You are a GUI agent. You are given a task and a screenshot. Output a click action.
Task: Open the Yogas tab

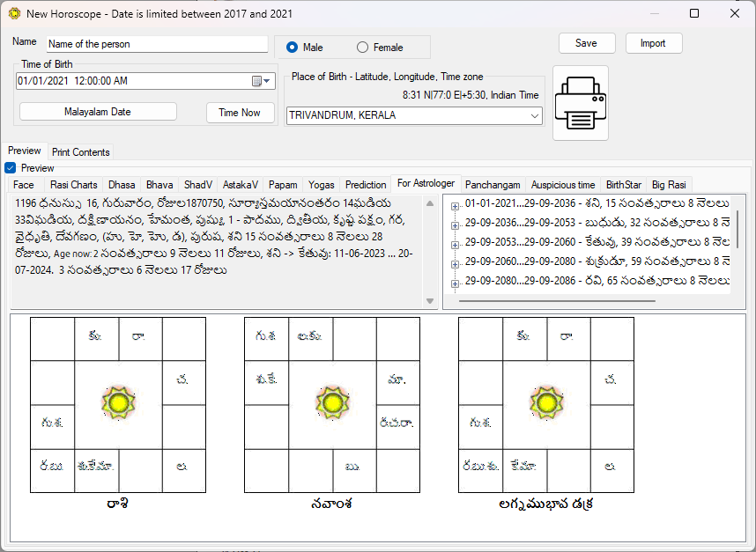[321, 185]
